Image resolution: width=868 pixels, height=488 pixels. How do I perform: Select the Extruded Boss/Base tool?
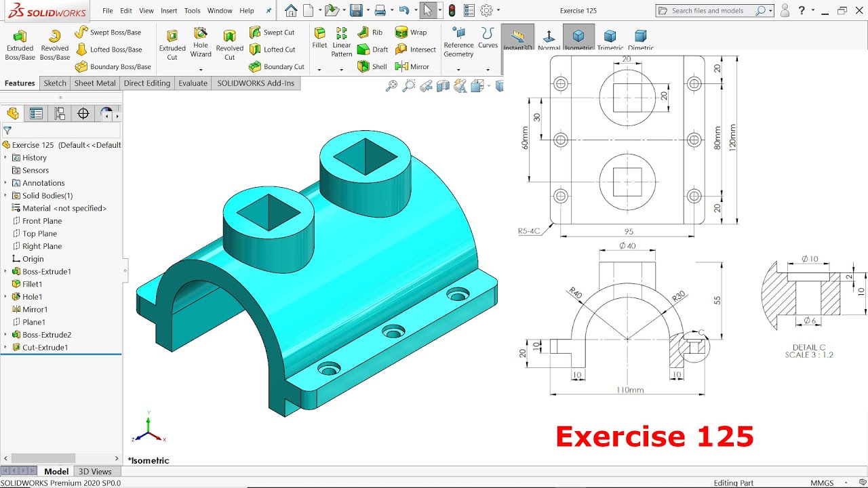point(20,45)
